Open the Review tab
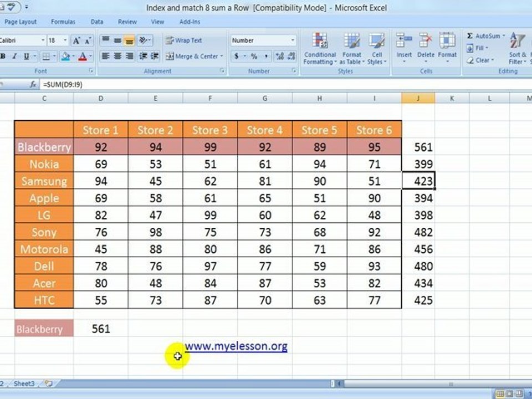 [x=127, y=22]
